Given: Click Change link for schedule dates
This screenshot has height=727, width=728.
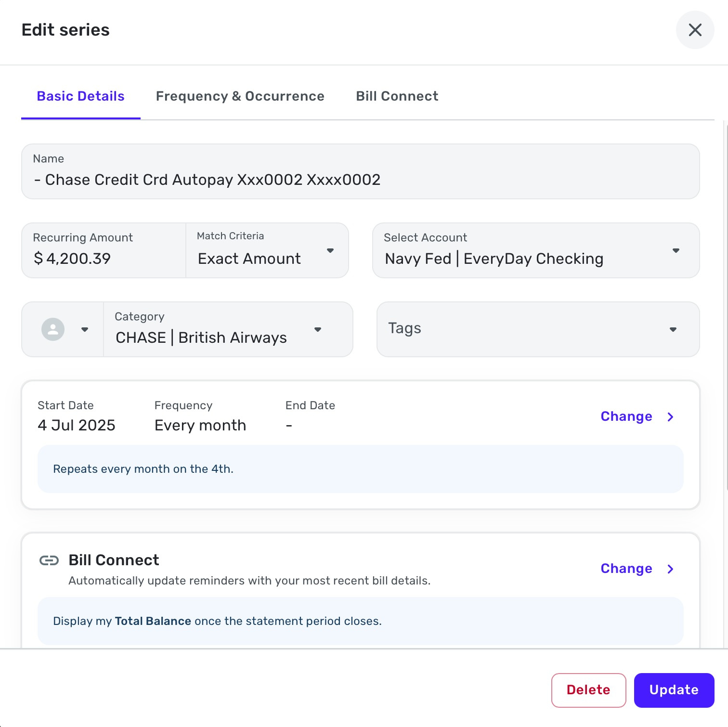Looking at the screenshot, I should [626, 416].
